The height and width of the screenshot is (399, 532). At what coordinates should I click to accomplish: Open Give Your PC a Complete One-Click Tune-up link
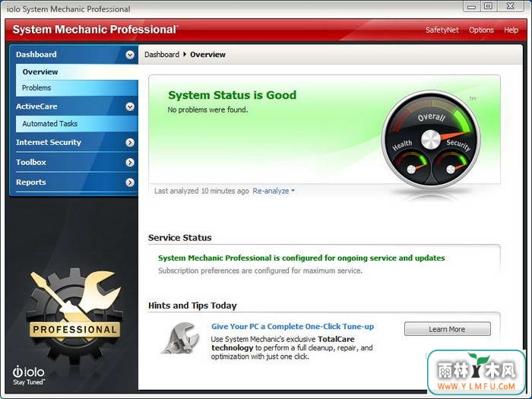point(293,326)
